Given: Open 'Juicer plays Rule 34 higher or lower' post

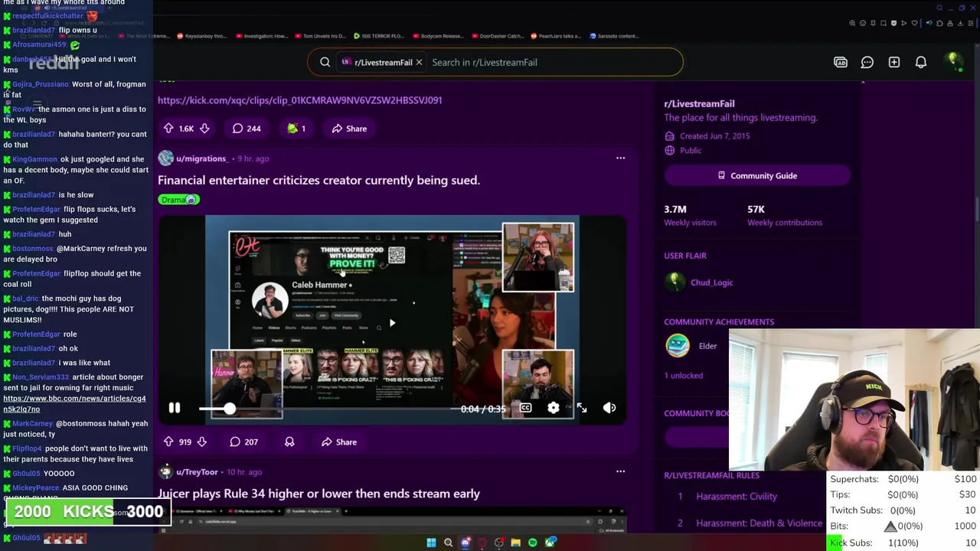Looking at the screenshot, I should click(318, 494).
